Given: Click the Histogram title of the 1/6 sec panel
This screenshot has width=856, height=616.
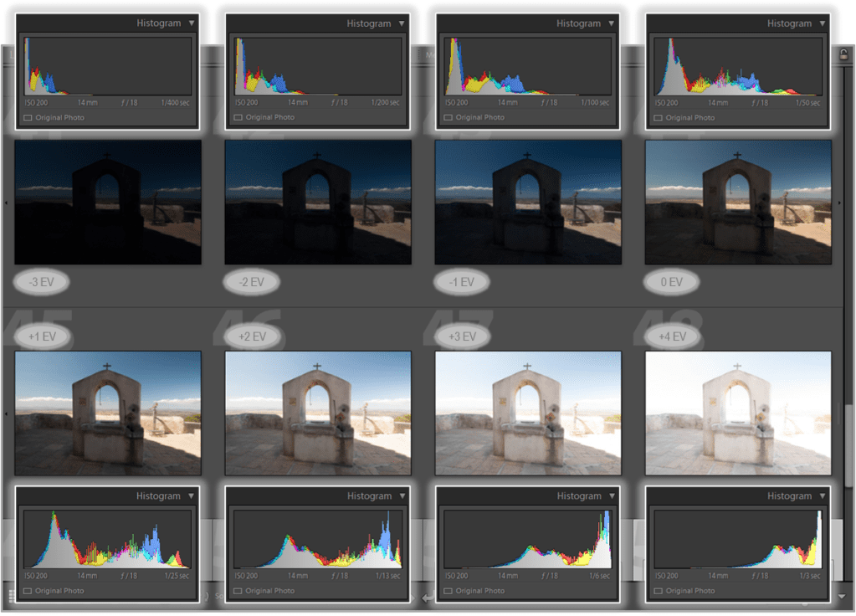Looking at the screenshot, I should (x=579, y=496).
